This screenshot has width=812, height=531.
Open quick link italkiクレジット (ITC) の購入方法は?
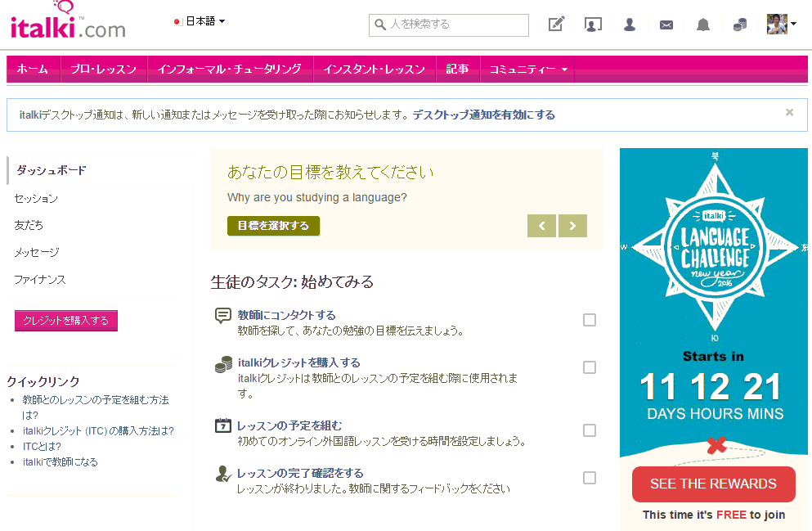(98, 431)
